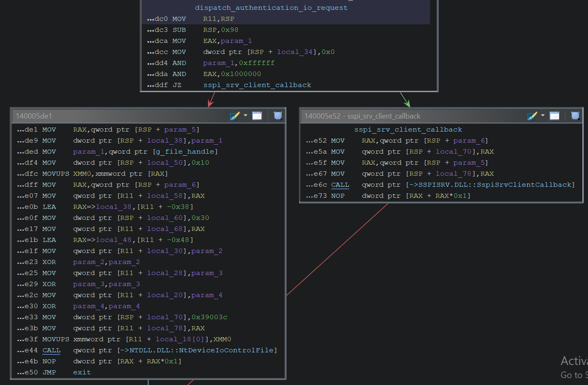Click 'local_68' operand at e17
The width and height of the screenshot is (588, 385).
(165, 229)
